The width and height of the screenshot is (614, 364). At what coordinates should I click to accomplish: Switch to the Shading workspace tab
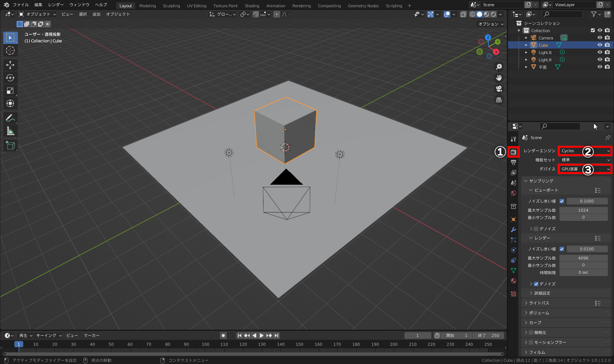click(252, 6)
